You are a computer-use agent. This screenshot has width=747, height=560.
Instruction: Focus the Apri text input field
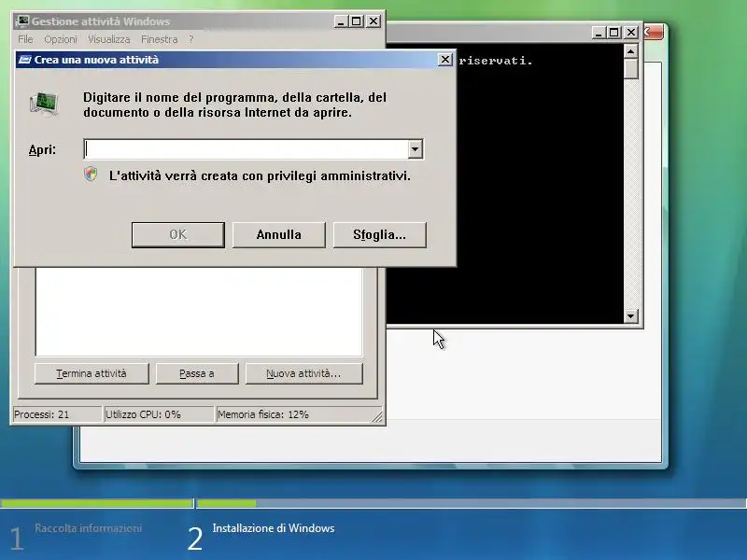pos(246,149)
